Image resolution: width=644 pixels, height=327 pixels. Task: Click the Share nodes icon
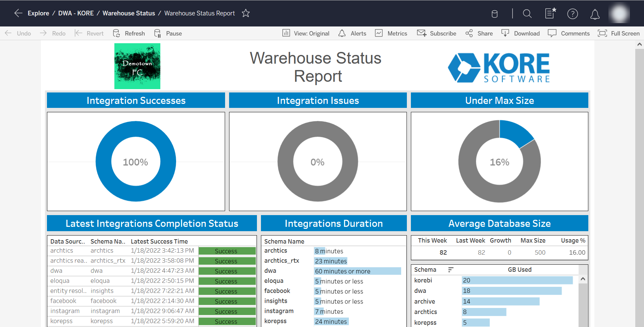469,33
